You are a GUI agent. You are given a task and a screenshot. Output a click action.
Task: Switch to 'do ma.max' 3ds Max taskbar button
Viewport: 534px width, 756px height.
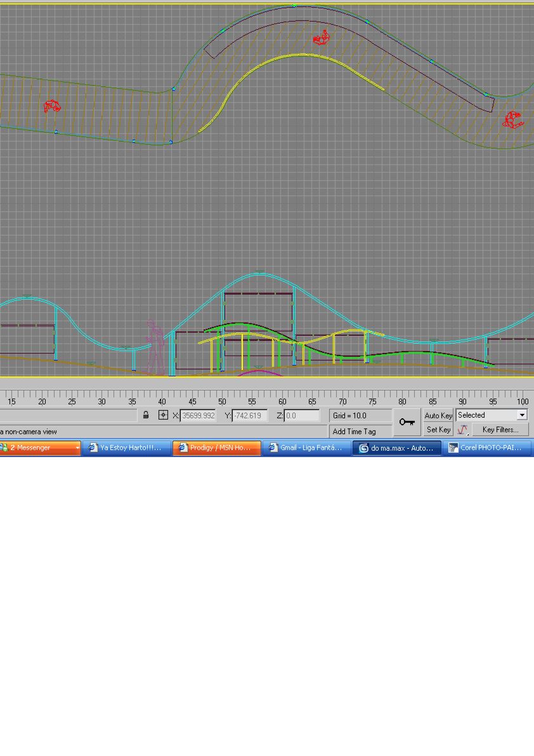coord(397,448)
